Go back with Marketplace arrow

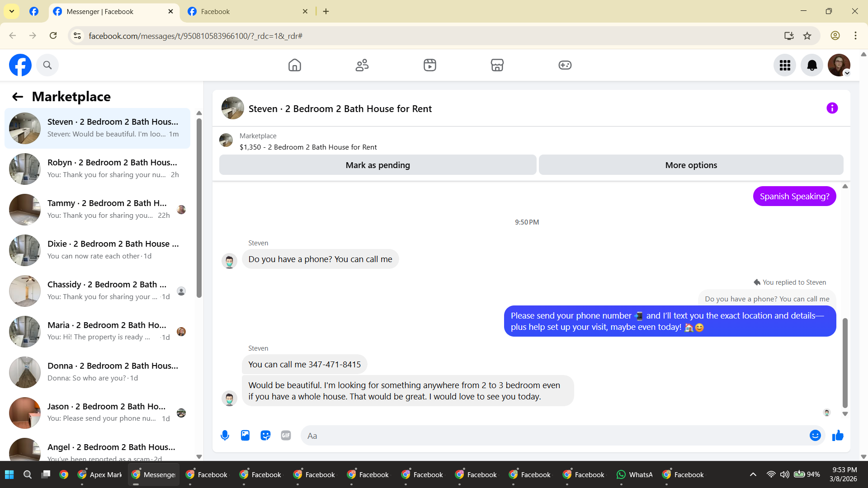[x=18, y=97]
